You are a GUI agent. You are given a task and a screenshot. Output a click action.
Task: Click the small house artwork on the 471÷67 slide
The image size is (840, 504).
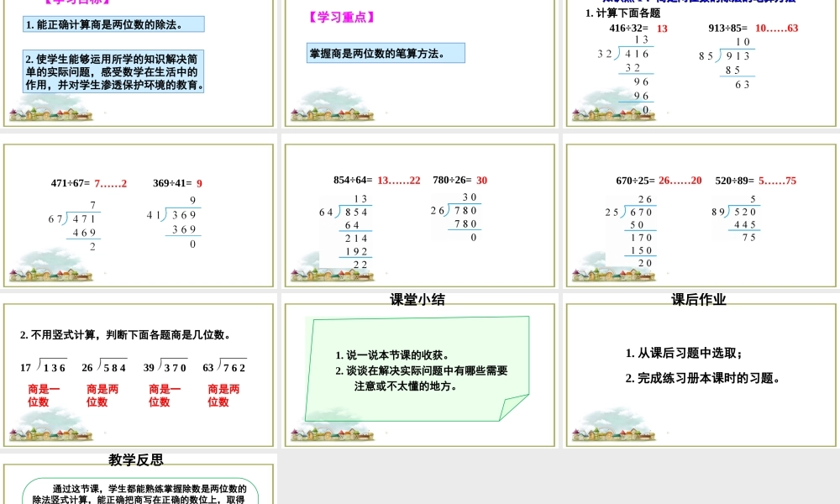(50, 275)
